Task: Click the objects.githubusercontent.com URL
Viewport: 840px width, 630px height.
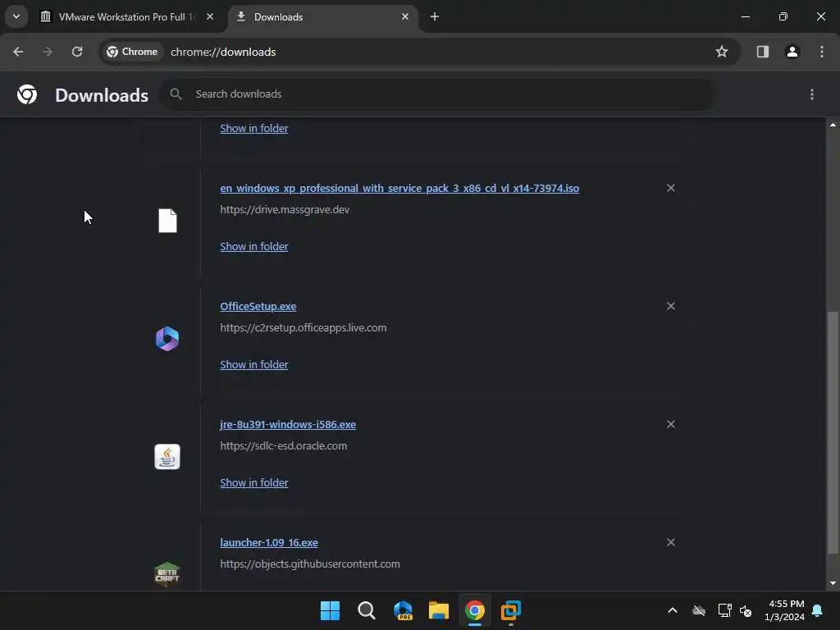Action: coord(309,564)
